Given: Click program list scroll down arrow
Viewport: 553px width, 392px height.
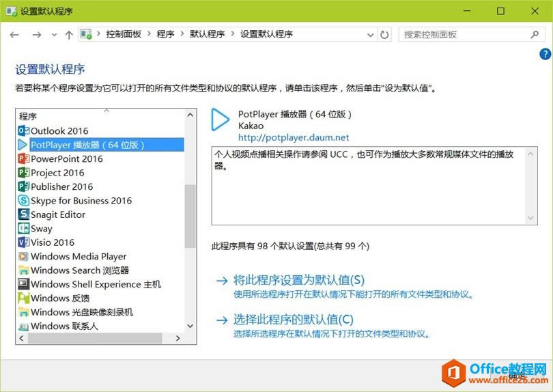Looking at the screenshot, I should pos(190,326).
